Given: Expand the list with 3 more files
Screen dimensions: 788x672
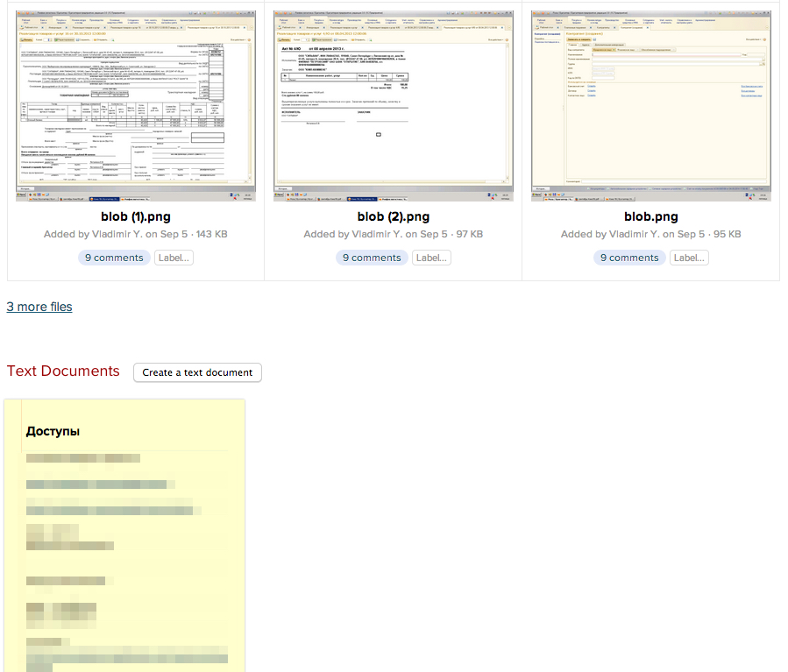Looking at the screenshot, I should click(x=39, y=307).
